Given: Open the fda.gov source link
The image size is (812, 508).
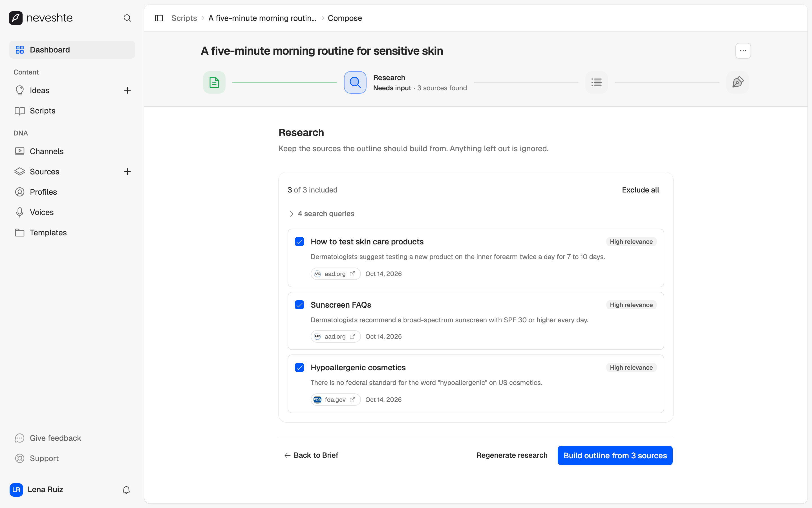Looking at the screenshot, I should [x=336, y=399].
